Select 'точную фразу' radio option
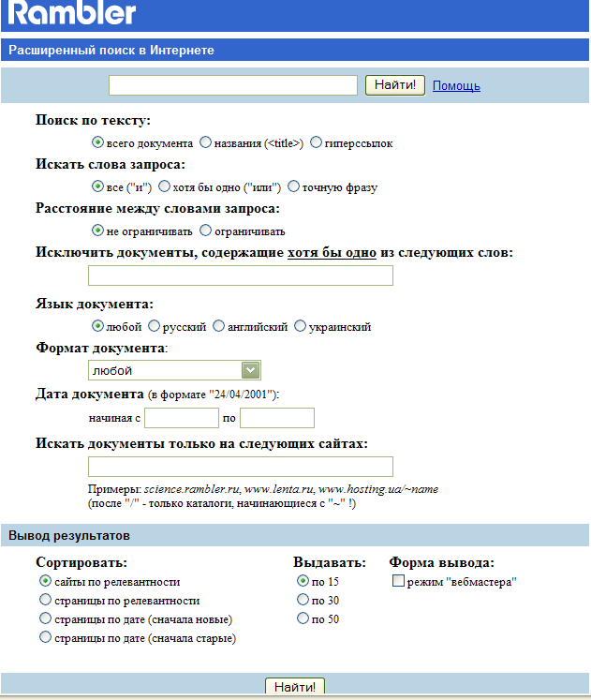591x700 pixels. tap(293, 186)
